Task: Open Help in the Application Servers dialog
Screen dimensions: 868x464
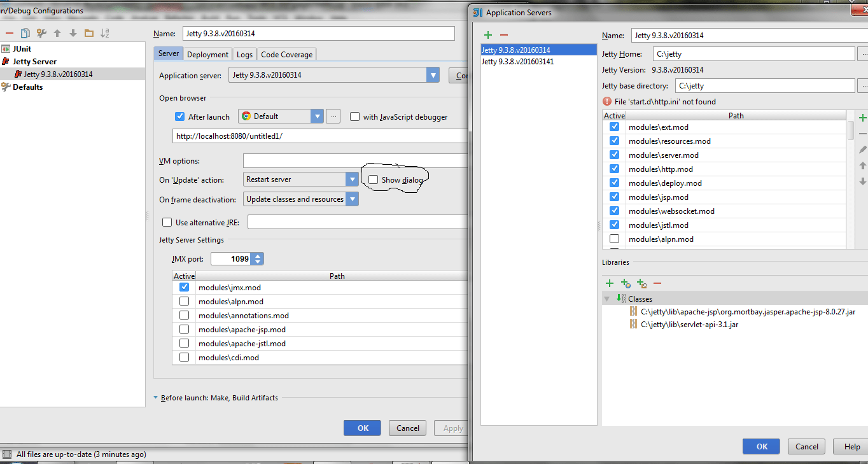Action: (852, 446)
